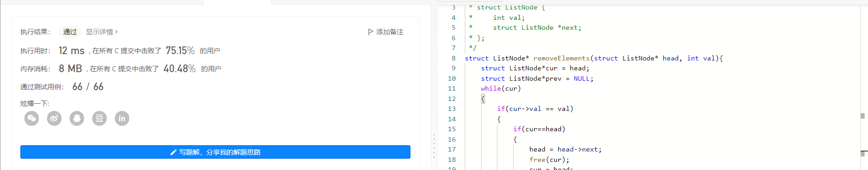This screenshot has width=868, height=170.
Task: Click the panel divider drag handle
Action: click(x=434, y=146)
